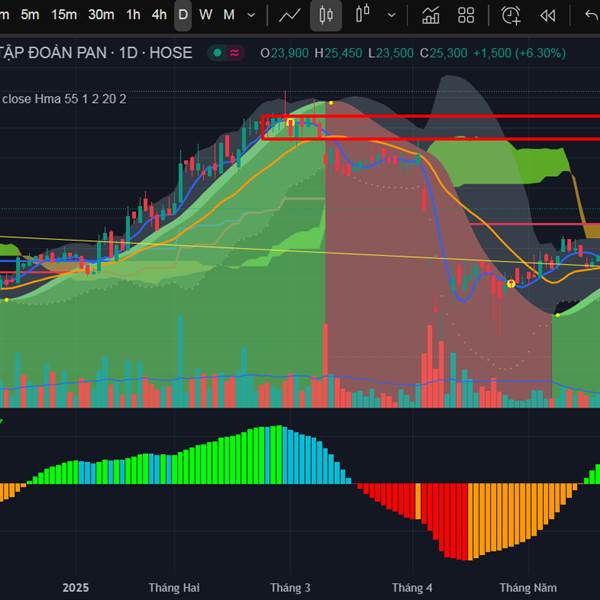This screenshot has height=600, width=600.
Task: Click the C25,300 close value
Action: click(x=443, y=53)
